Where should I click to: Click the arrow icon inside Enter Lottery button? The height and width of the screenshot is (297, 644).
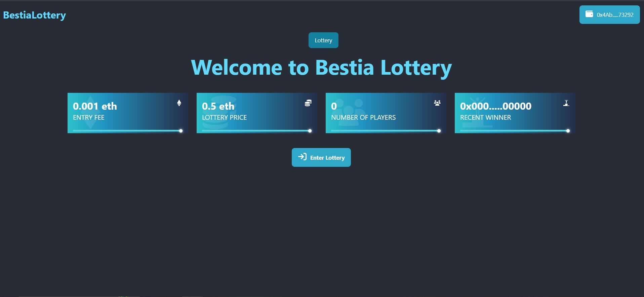click(302, 157)
